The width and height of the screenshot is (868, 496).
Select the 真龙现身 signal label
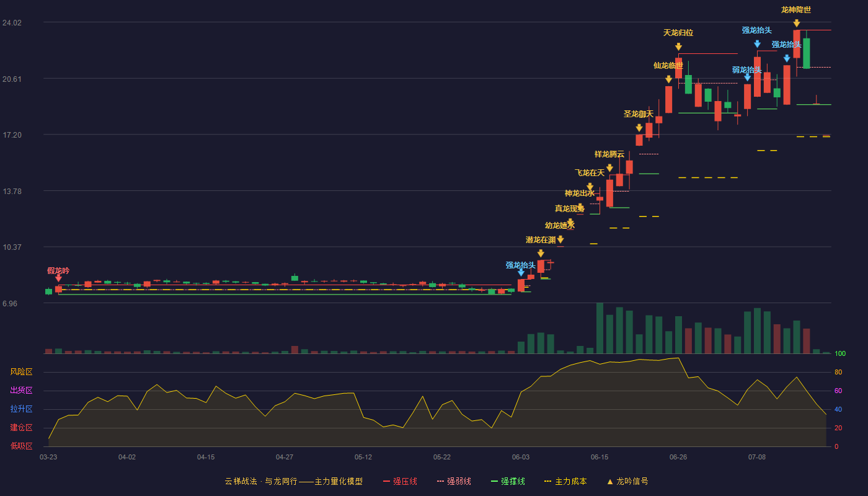570,209
